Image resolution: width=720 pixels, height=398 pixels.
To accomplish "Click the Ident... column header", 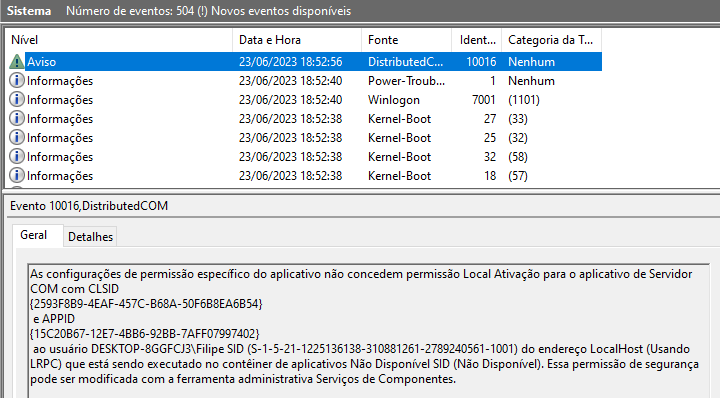I will tap(477, 40).
